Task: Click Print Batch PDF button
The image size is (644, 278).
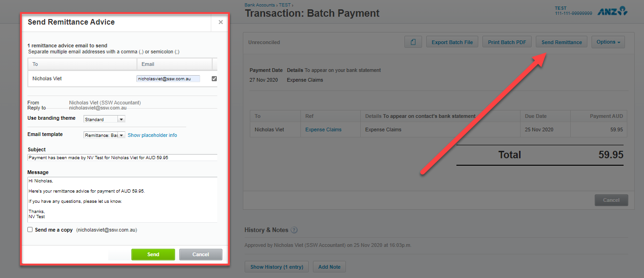Action: (507, 42)
